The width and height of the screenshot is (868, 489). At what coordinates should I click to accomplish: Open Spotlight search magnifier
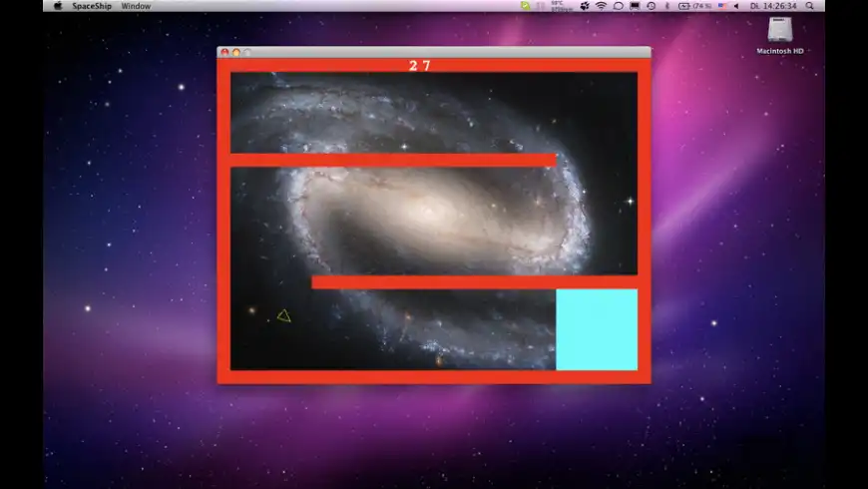coord(810,6)
